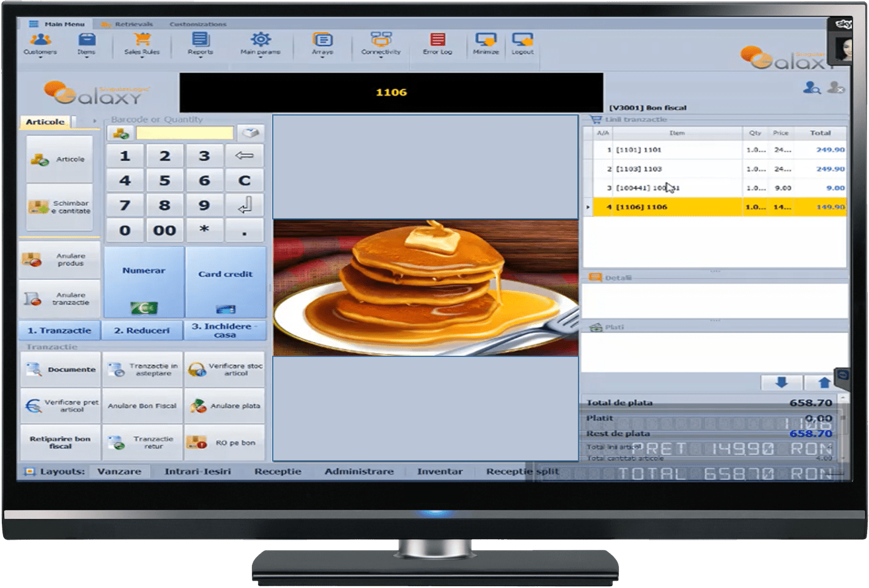Tap keypad digit 9
The image size is (869, 588).
[x=204, y=205]
